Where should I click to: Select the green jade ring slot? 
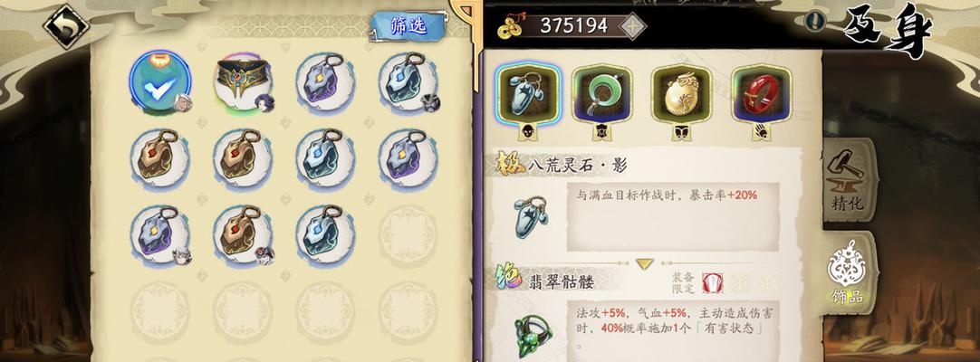coord(602,95)
